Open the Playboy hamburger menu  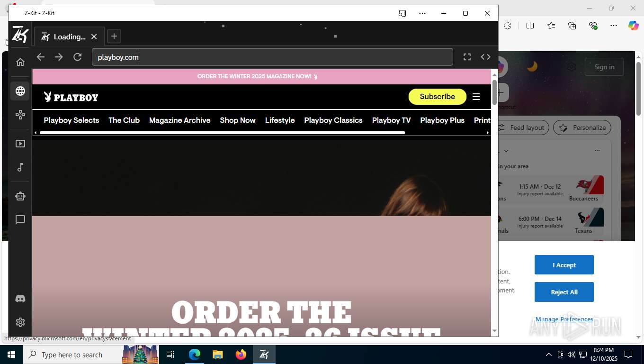click(476, 97)
